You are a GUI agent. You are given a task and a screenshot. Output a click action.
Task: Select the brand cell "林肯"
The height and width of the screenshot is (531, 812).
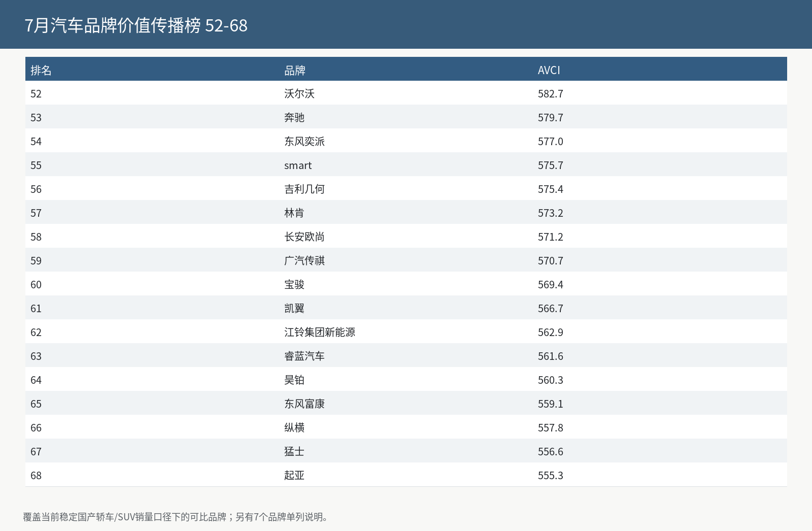tap(294, 213)
